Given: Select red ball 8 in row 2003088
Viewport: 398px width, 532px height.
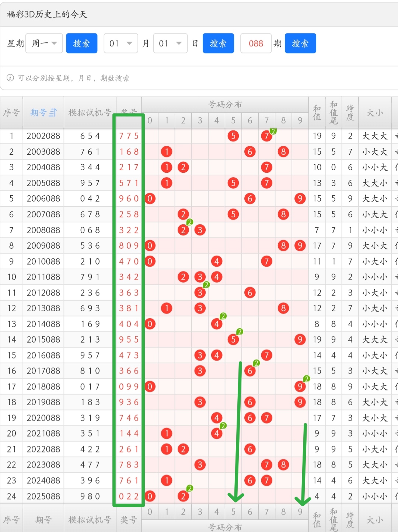Looking at the screenshot, I should click(283, 152).
